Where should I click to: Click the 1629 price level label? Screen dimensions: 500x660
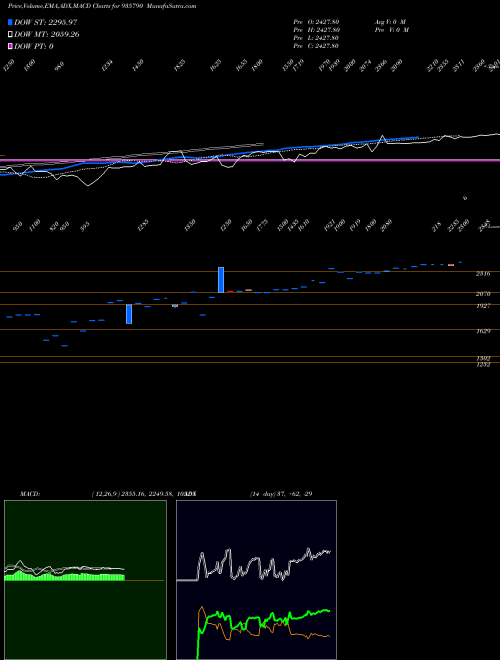point(483,331)
